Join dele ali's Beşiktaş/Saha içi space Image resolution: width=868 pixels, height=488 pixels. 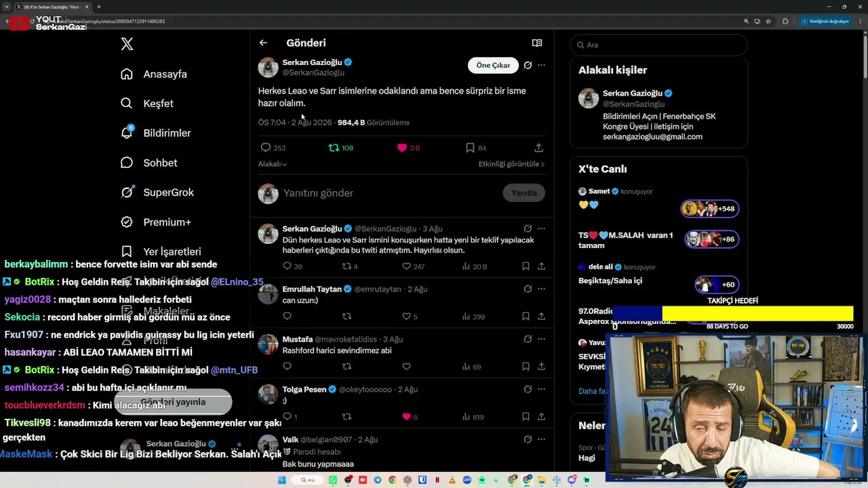[717, 285]
